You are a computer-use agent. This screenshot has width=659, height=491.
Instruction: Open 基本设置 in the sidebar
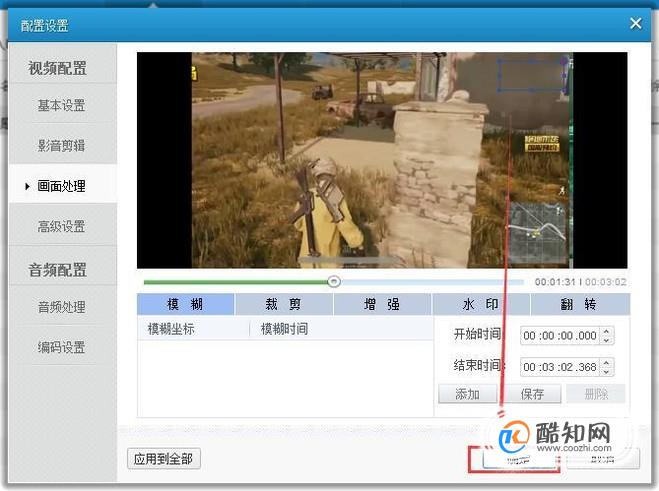click(x=62, y=105)
